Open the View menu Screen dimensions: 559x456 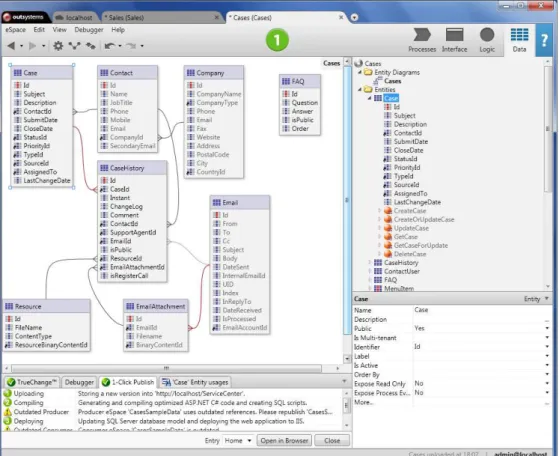pos(60,30)
